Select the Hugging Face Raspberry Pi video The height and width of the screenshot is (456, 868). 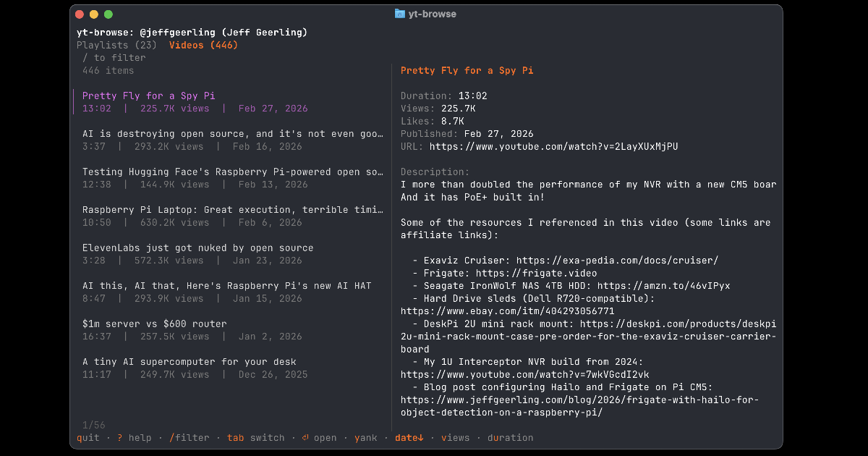coord(231,172)
